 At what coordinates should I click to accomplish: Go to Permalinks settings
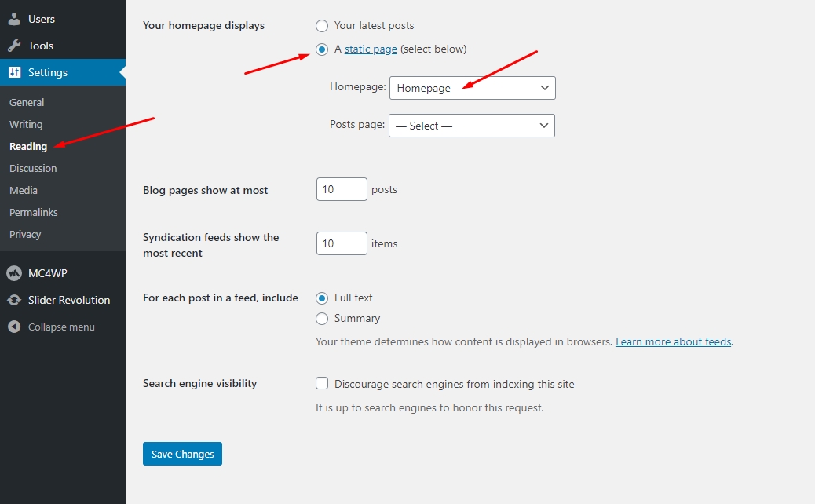point(34,212)
